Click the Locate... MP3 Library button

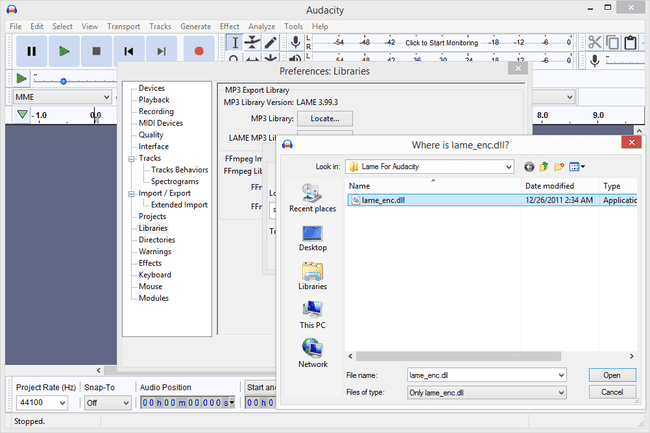(x=325, y=119)
